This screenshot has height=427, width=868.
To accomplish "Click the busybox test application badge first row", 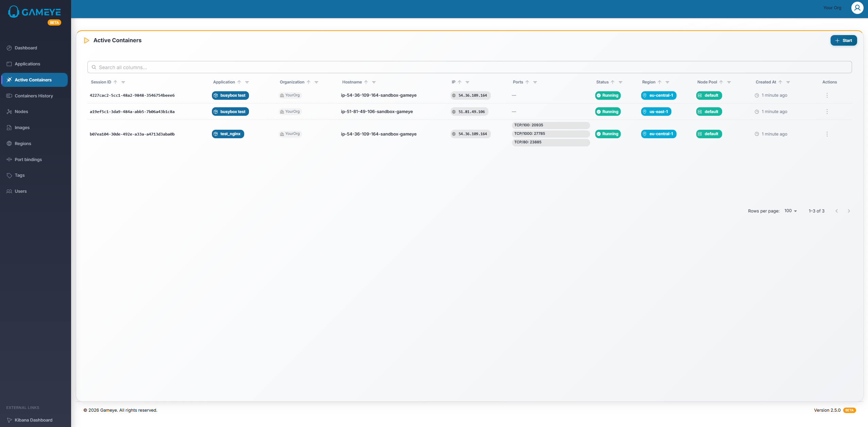I will [x=230, y=96].
